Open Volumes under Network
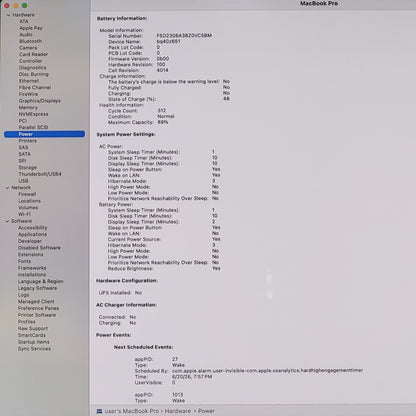This screenshot has height=416, width=416. click(28, 208)
